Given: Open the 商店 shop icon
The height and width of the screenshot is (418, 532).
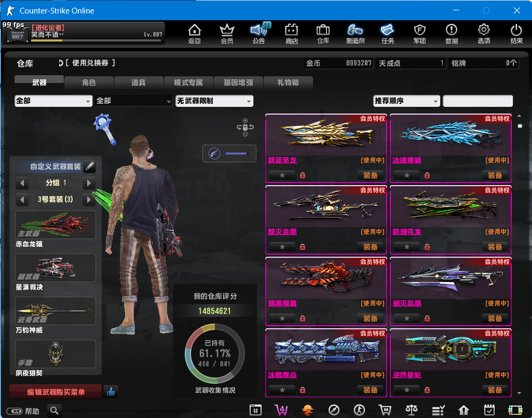Looking at the screenshot, I should pyautogui.click(x=292, y=33).
